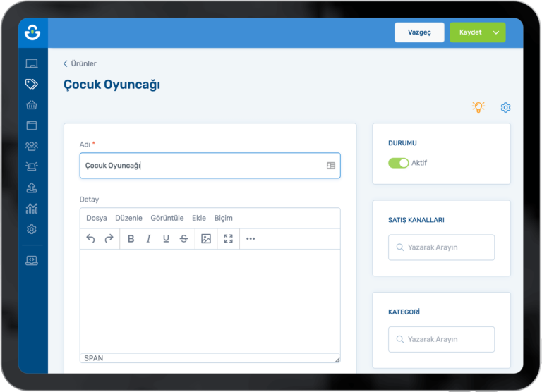Toggle the Aktif status switch
542x392 pixels.
398,163
